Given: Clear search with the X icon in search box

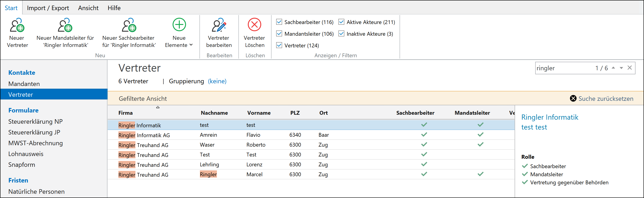Looking at the screenshot, I should [x=629, y=68].
